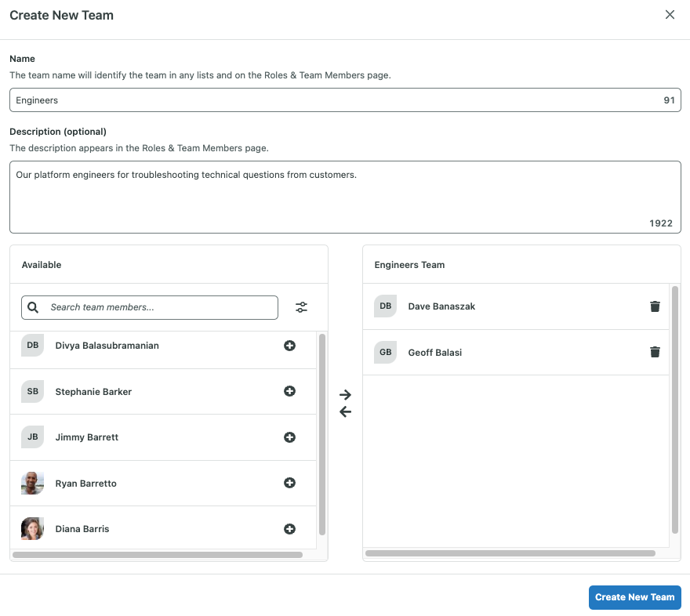Click the move-all-right arrow
The width and height of the screenshot is (690, 616).
[345, 394]
